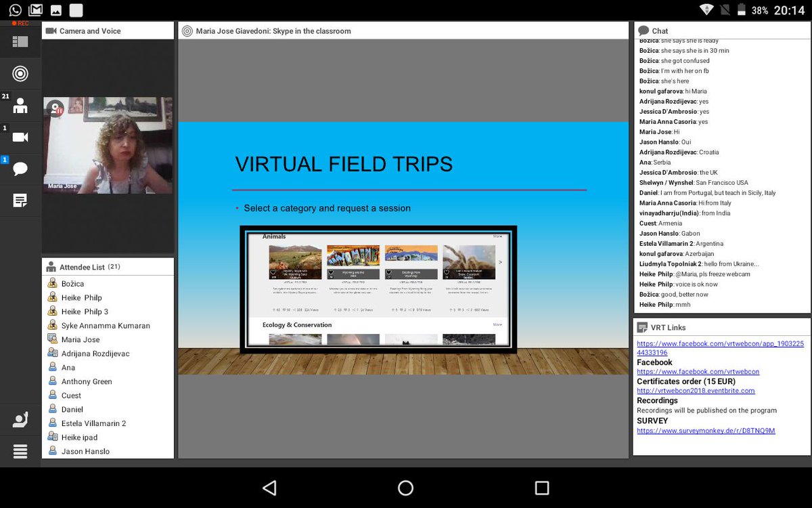Open the Share pod target icon
The image size is (812, 508).
20,73
